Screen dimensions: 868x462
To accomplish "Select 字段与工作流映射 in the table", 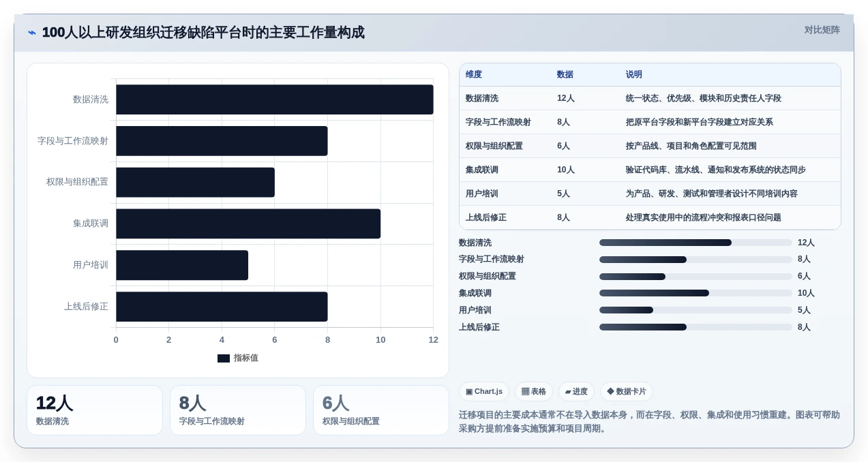I will 498,122.
